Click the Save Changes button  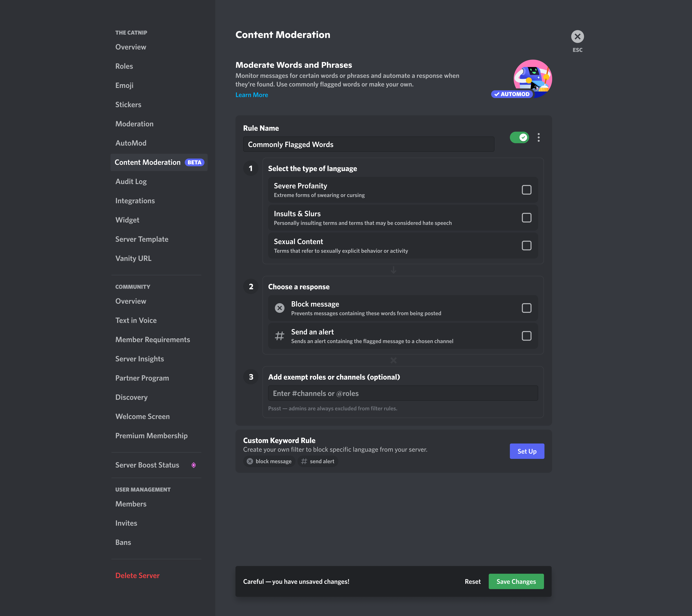point(516,582)
